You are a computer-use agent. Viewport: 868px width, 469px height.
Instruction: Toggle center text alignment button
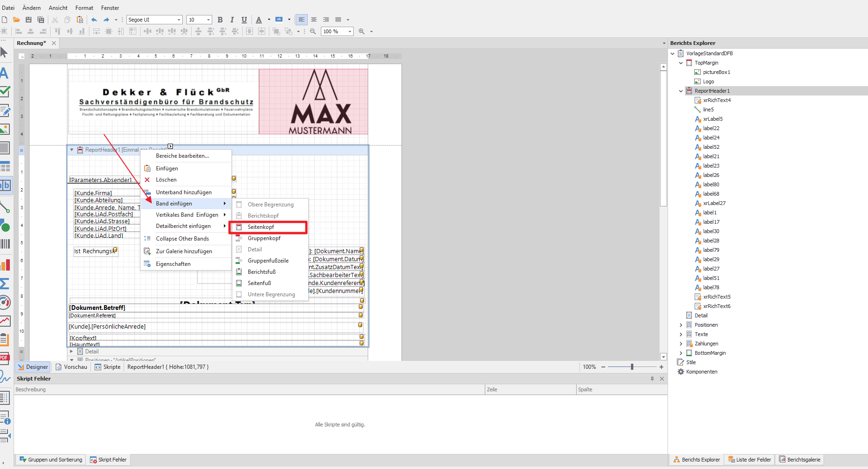(x=314, y=20)
